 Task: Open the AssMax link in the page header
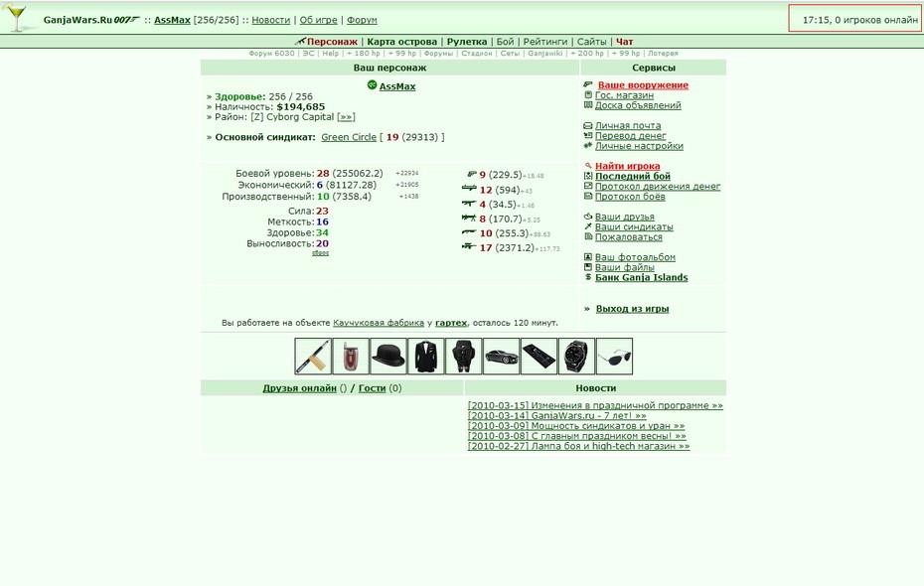pyautogui.click(x=172, y=20)
